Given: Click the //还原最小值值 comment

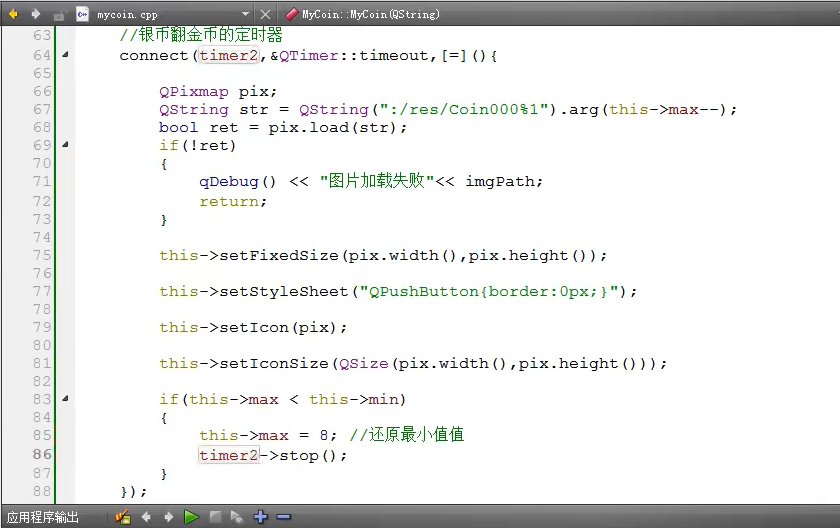Looking at the screenshot, I should click(x=407, y=434).
